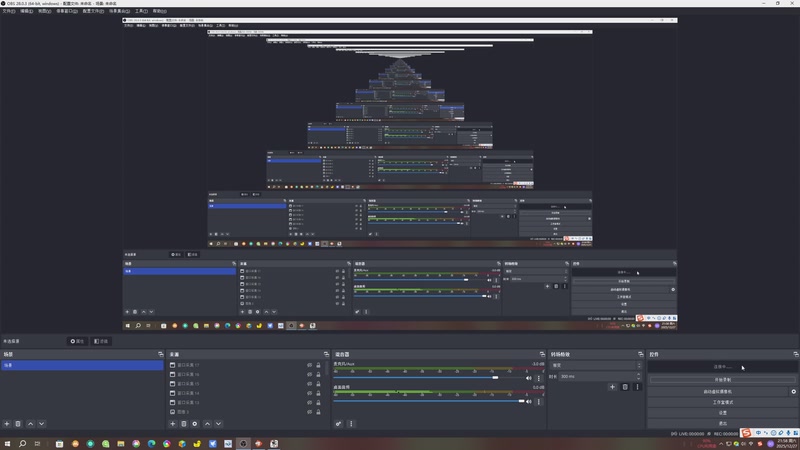Click the 开始录制 (Start Recording) button
The height and width of the screenshot is (450, 800).
click(722, 380)
